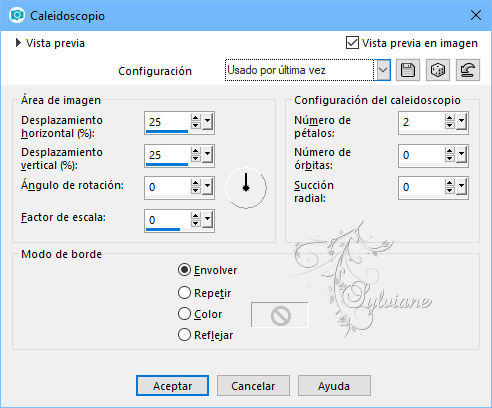The image size is (492, 408).
Task: Toggle Vista previa en imagen checkbox
Action: coord(352,43)
